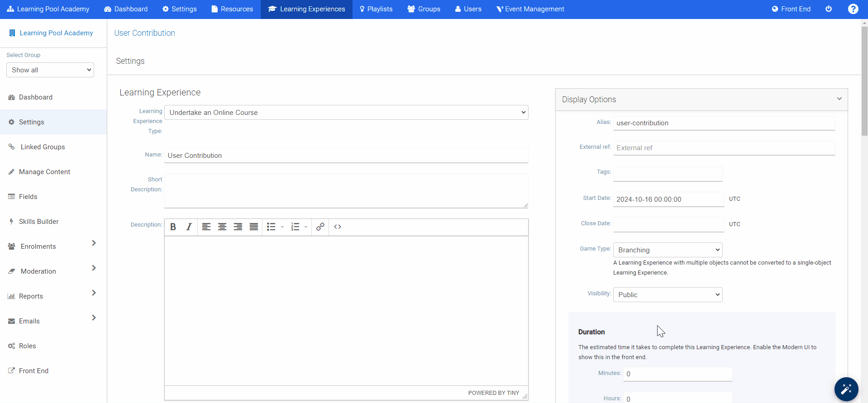
Task: Open the Playlists top menu
Action: coord(376,9)
